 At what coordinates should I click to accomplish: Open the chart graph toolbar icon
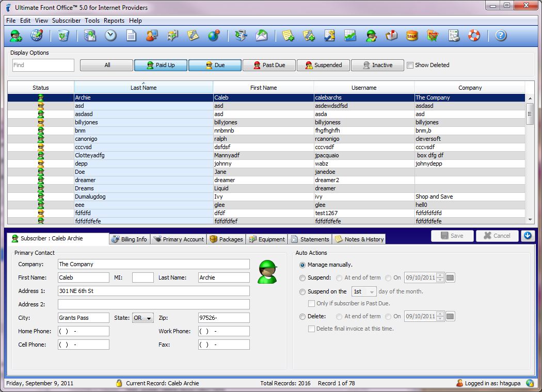(350, 36)
